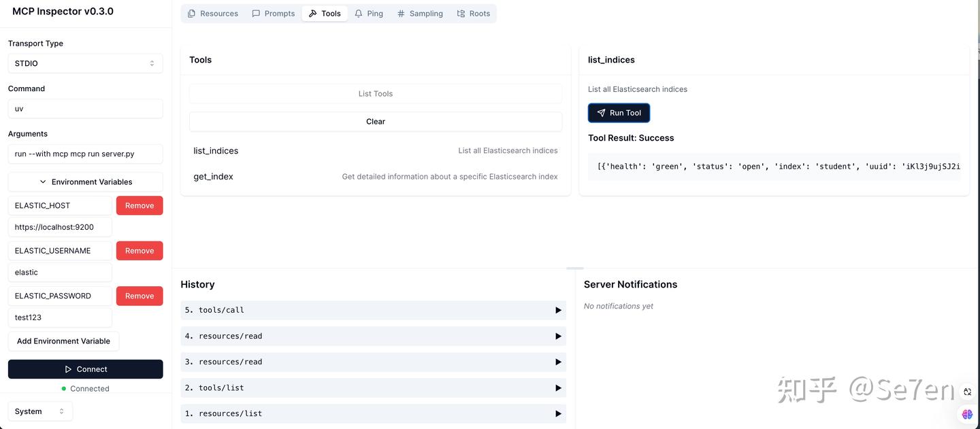Switch to the Resources tab
Image resolution: width=980 pixels, height=429 pixels.
[x=212, y=12]
